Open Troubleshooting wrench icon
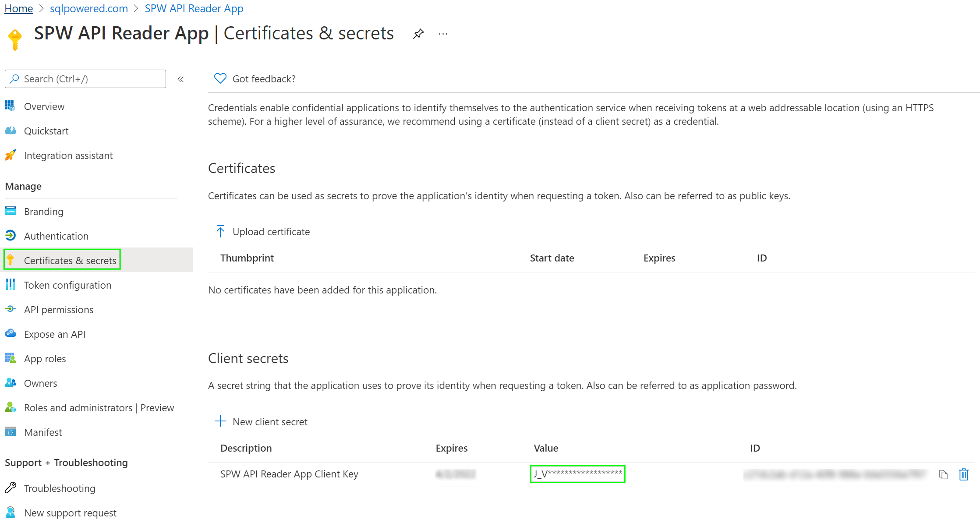 click(x=10, y=488)
